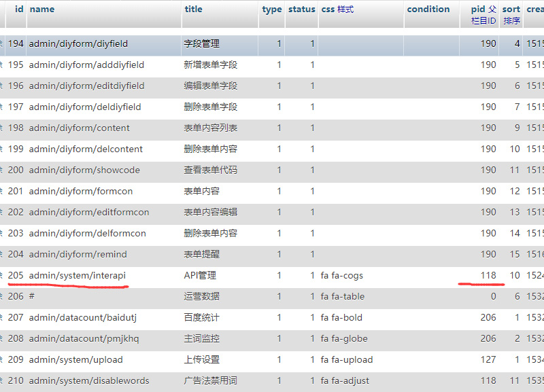Select the API管理 title cell

click(200, 276)
